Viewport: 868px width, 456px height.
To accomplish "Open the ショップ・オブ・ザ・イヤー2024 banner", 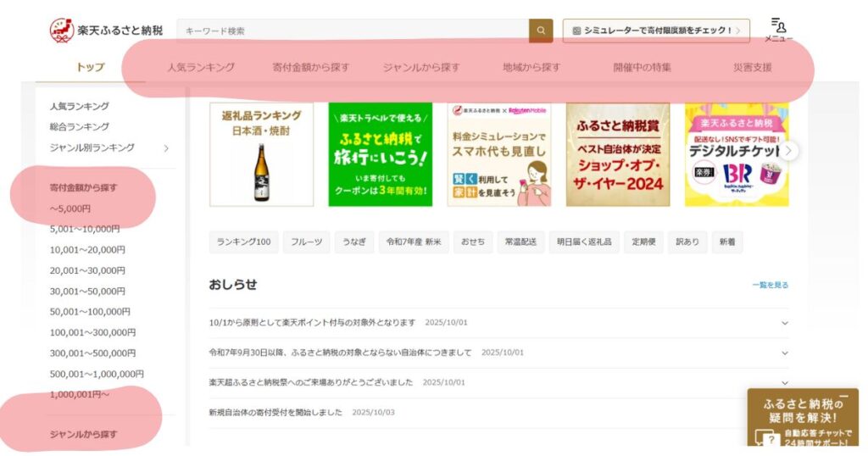I will point(618,154).
